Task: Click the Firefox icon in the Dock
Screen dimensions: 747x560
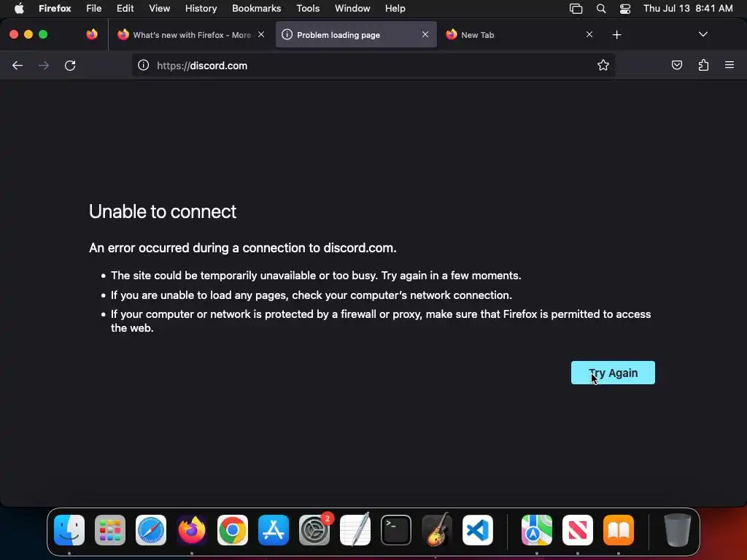Action: (192, 530)
